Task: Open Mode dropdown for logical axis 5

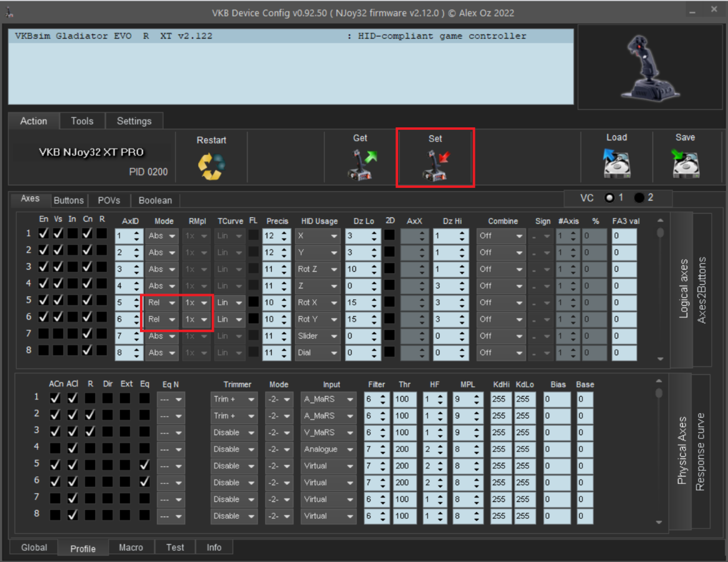Action: point(162,303)
